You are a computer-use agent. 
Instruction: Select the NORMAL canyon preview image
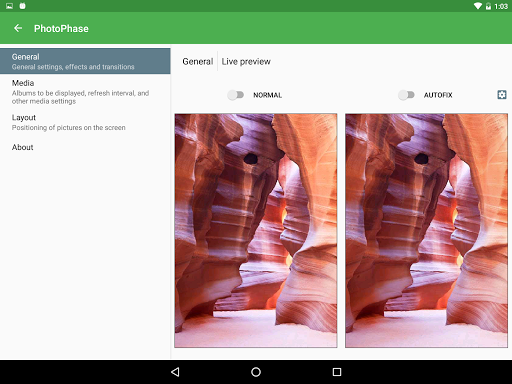[x=256, y=230]
